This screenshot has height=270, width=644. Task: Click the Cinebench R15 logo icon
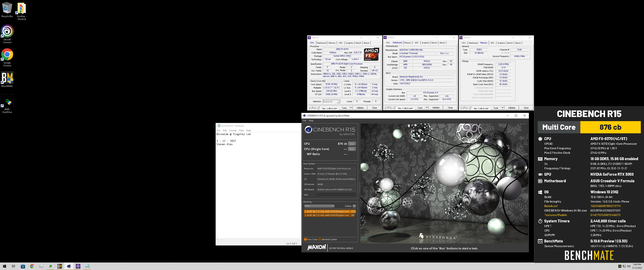pyautogui.click(x=308, y=130)
